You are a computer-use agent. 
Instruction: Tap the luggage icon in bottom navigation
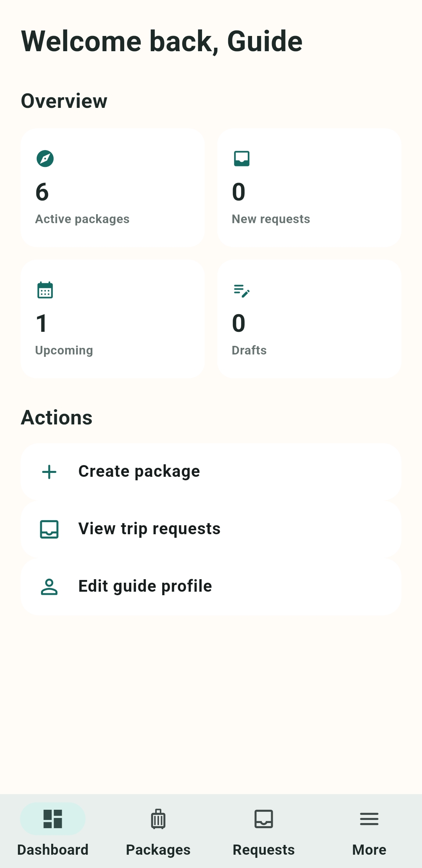coord(158,819)
